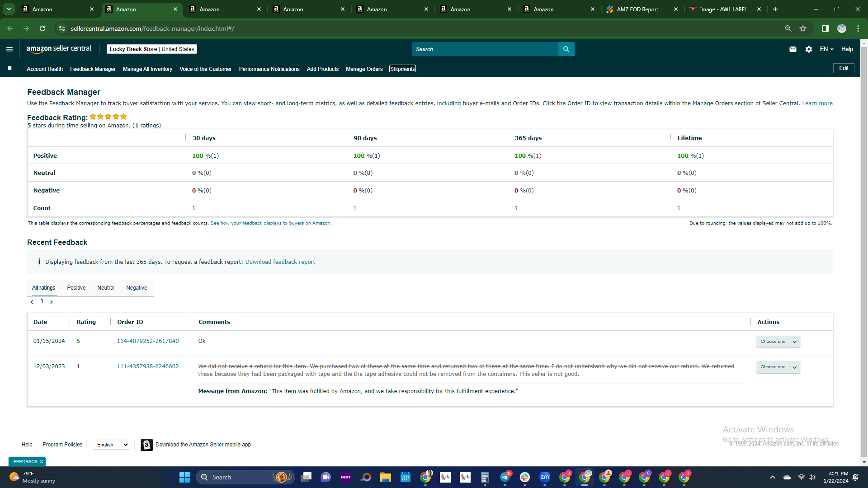868x488 pixels.
Task: Open Chrome side panel icon
Action: coord(825,28)
